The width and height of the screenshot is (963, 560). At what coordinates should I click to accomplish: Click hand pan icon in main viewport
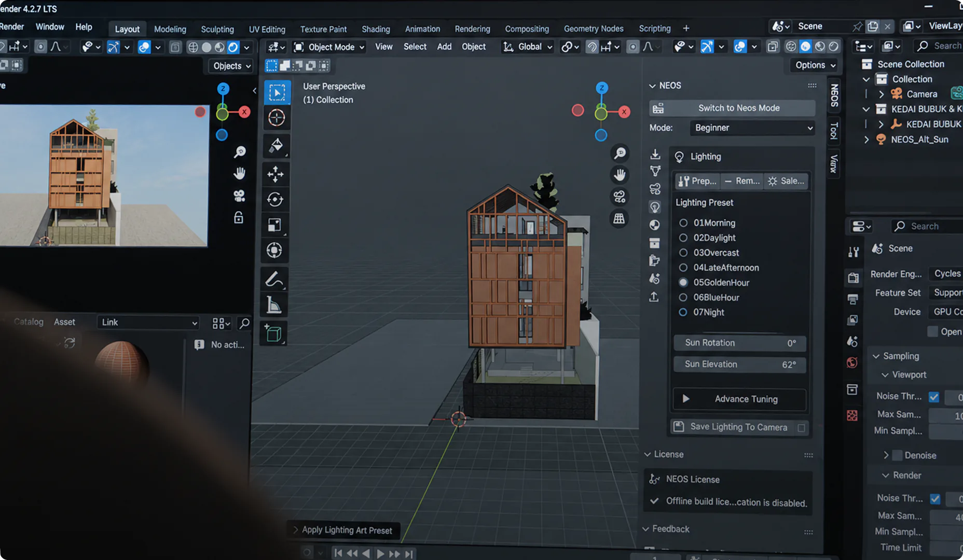620,175
